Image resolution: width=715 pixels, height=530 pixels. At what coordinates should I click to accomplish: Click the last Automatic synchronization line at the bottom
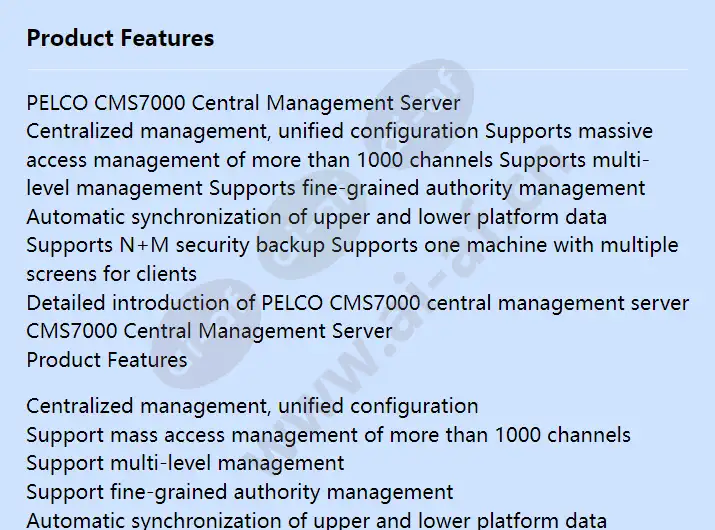pyautogui.click(x=316, y=520)
